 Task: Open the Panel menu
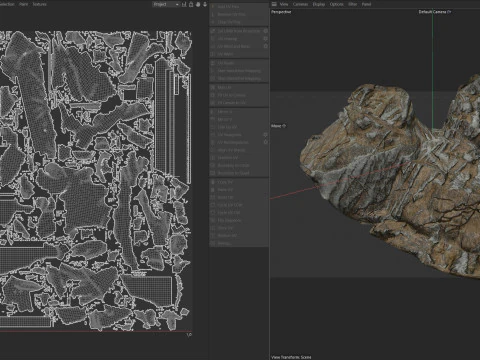click(366, 4)
